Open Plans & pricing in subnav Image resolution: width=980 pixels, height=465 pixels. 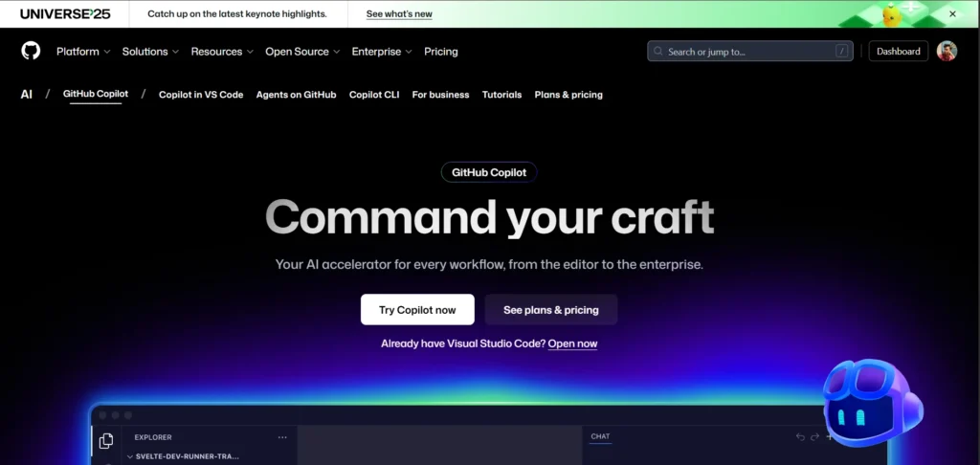(568, 95)
